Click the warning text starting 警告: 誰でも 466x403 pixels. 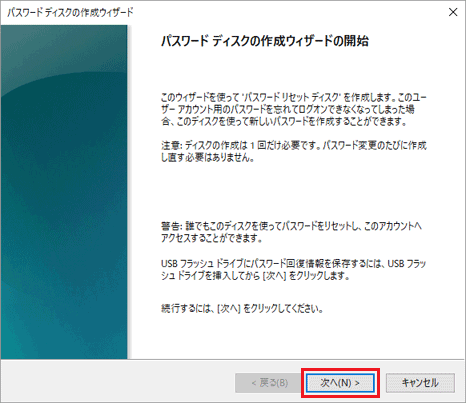(291, 232)
